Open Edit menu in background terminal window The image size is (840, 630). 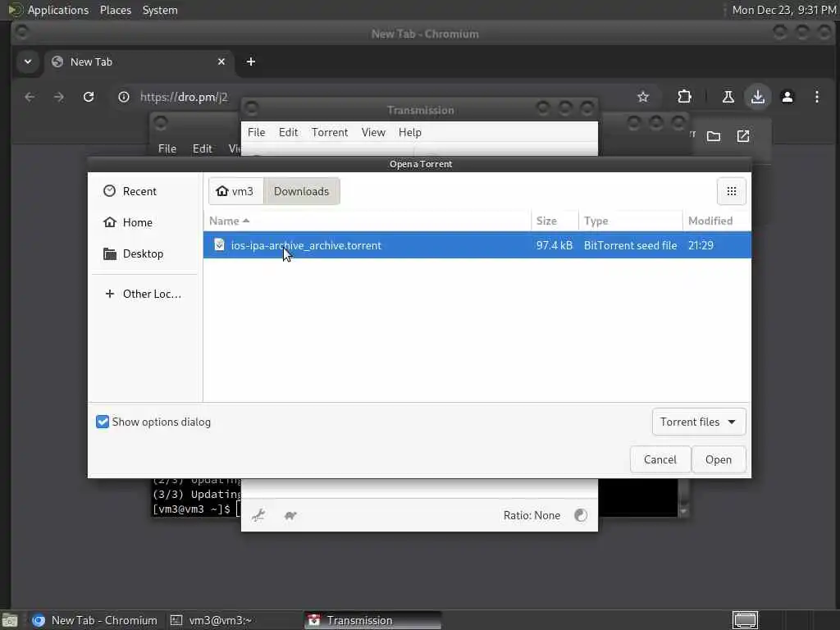[x=202, y=148]
